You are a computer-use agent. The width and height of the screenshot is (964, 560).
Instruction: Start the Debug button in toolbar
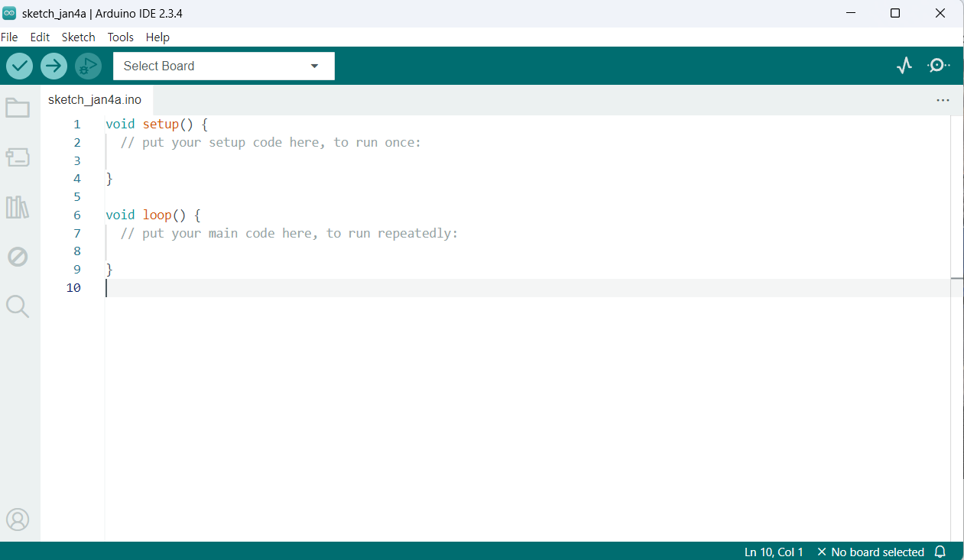click(x=88, y=66)
